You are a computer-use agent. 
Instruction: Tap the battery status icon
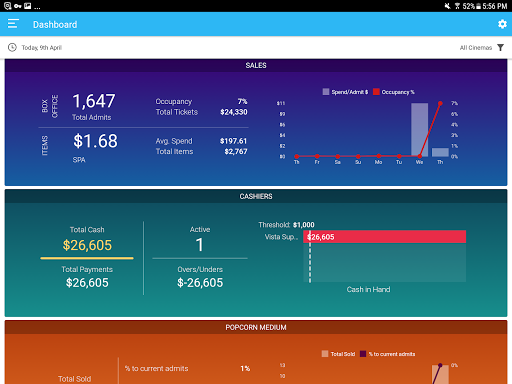click(x=478, y=6)
